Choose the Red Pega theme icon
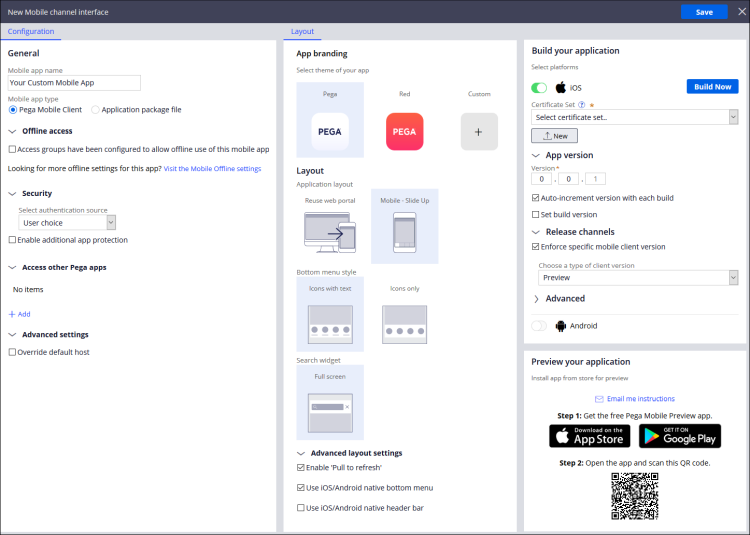Screen dimensions: 750x535 pyautogui.click(x=404, y=131)
